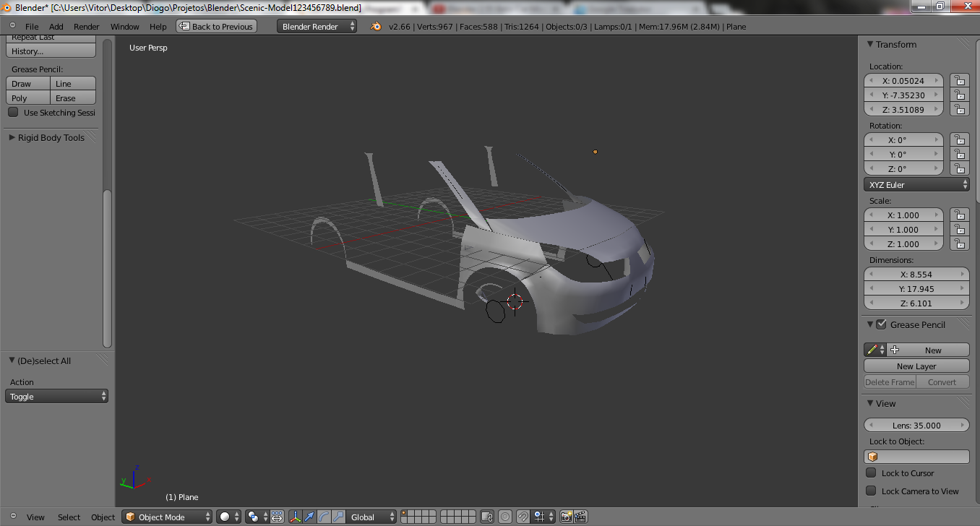Toggle the 3D manipulator widget icon
This screenshot has width=980, height=526.
point(296,517)
